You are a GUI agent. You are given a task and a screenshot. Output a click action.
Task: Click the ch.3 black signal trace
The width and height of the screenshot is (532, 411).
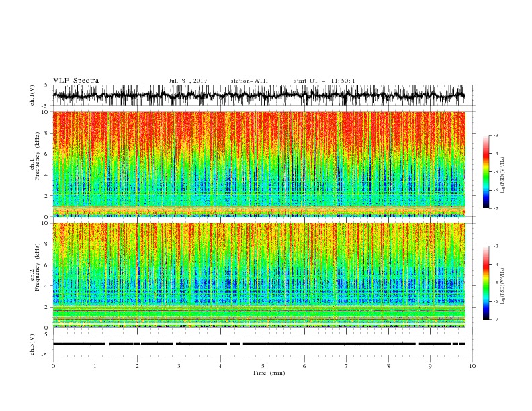[x=259, y=344]
